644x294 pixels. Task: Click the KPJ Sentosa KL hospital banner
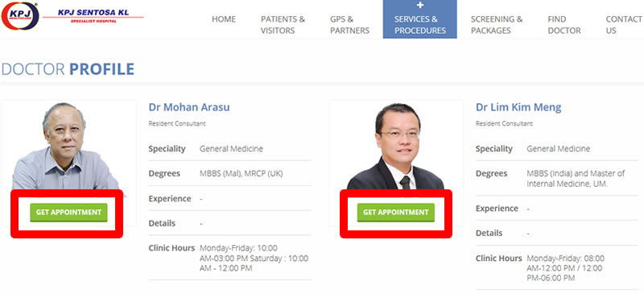(93, 15)
